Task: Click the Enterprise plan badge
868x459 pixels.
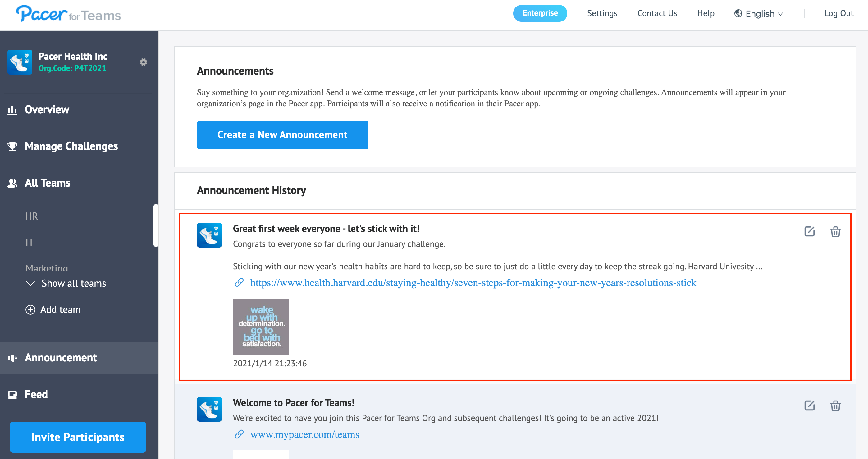Action: (540, 13)
